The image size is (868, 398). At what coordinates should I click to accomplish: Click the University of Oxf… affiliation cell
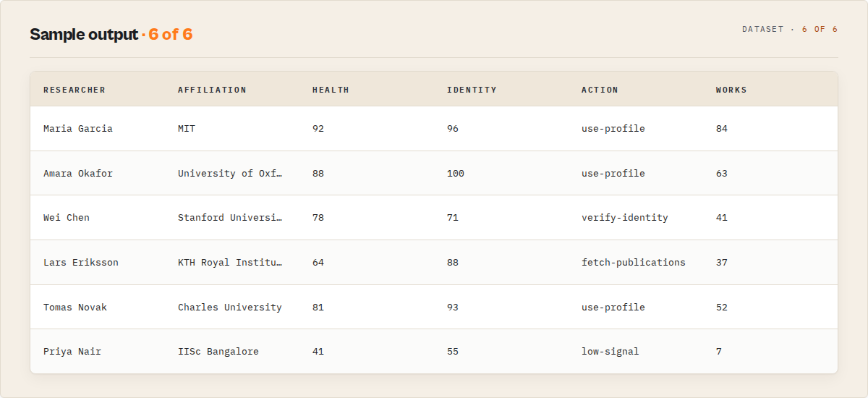[x=230, y=174]
